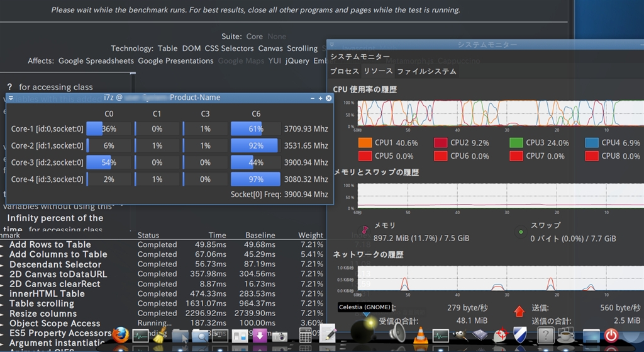This screenshot has width=644, height=352.
Task: Expand the 'Add Rows to Table' benchmark row
Action: (x=3, y=245)
